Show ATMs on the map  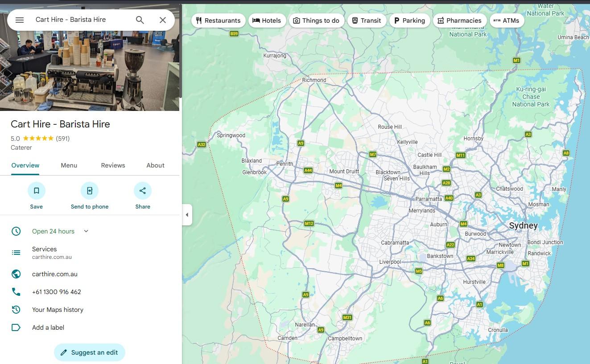point(507,20)
